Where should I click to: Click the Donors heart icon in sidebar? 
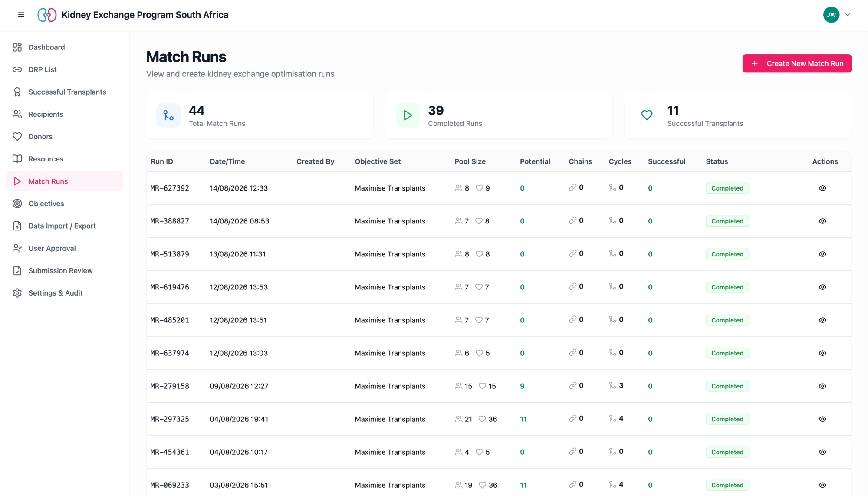tap(17, 137)
